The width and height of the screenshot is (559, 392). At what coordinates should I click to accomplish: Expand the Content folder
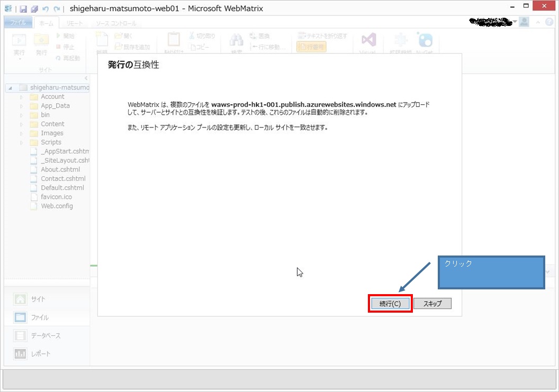coord(22,124)
